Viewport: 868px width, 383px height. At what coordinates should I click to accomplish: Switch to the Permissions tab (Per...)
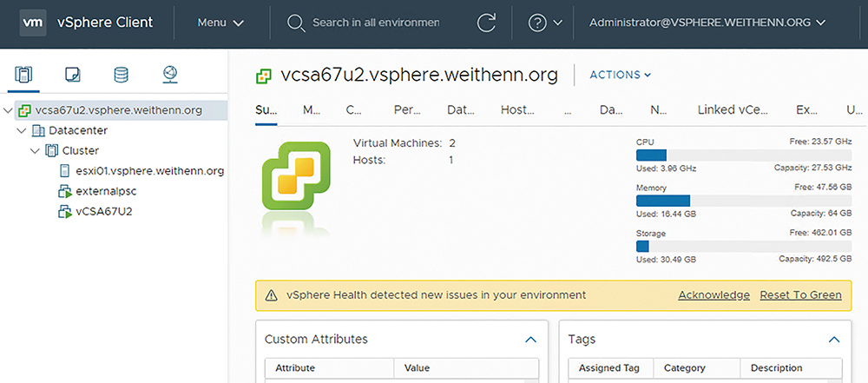[x=406, y=109]
